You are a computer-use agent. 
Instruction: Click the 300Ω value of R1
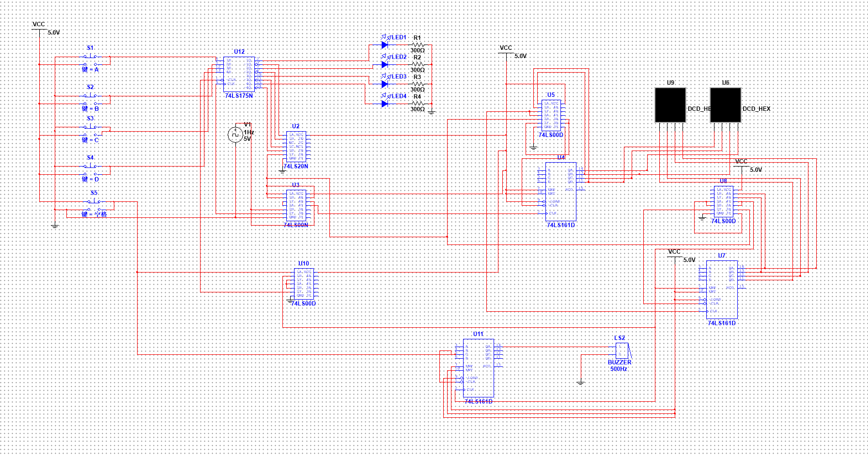[418, 50]
